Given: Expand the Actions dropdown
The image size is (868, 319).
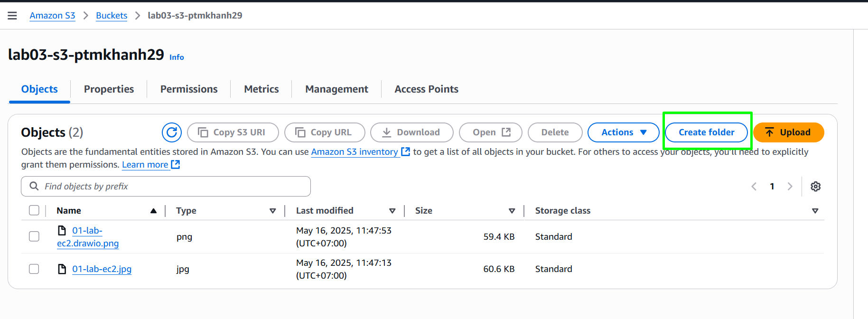Looking at the screenshot, I should [624, 132].
